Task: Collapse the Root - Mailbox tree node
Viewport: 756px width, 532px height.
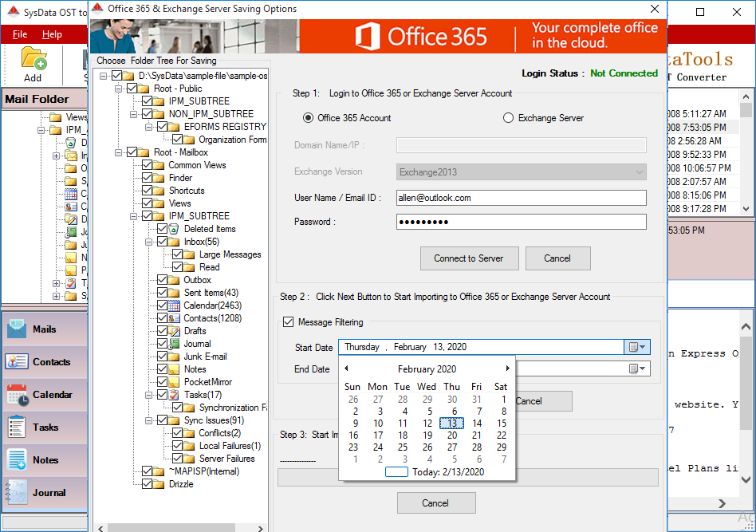Action: (x=119, y=152)
